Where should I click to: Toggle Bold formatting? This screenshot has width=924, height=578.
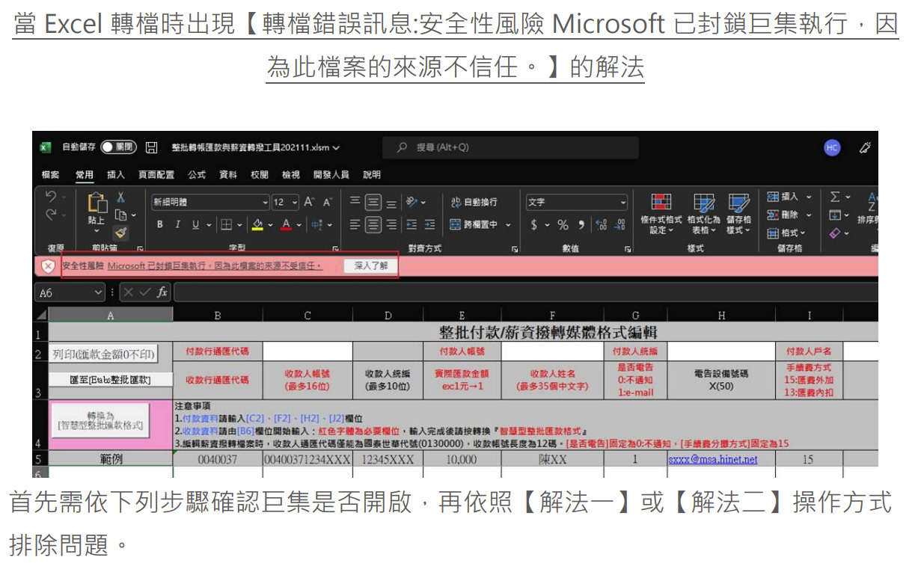tap(159, 224)
